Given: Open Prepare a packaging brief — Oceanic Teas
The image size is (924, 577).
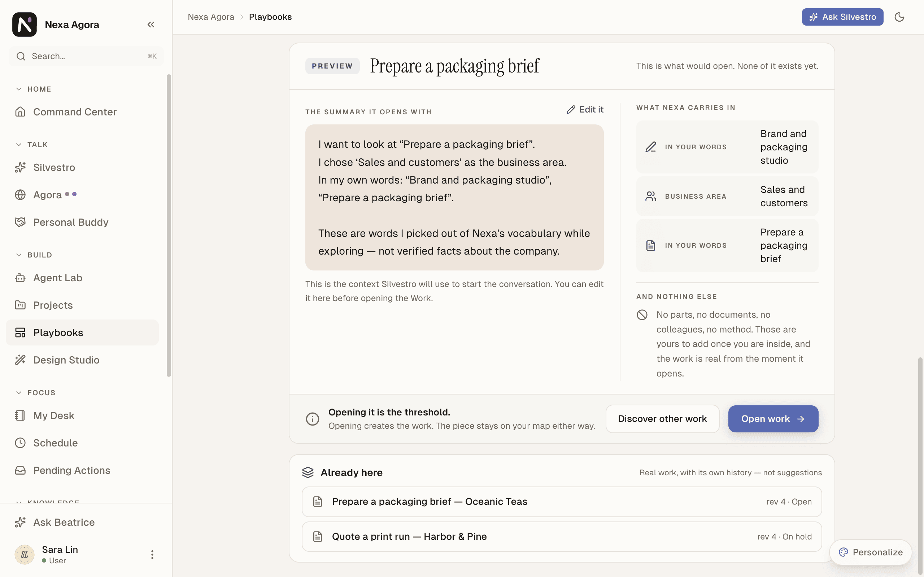Looking at the screenshot, I should pos(562,501).
